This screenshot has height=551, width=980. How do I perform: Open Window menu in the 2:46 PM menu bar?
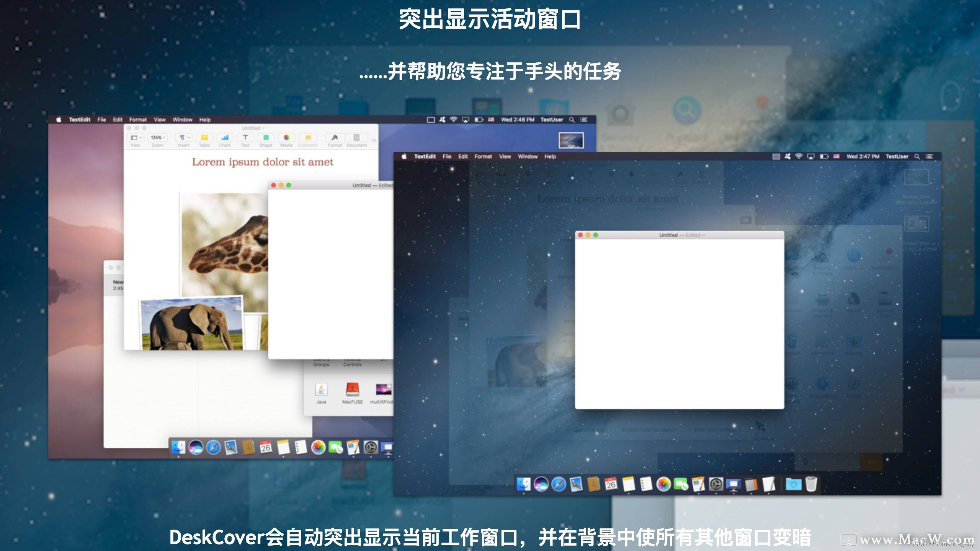[182, 120]
